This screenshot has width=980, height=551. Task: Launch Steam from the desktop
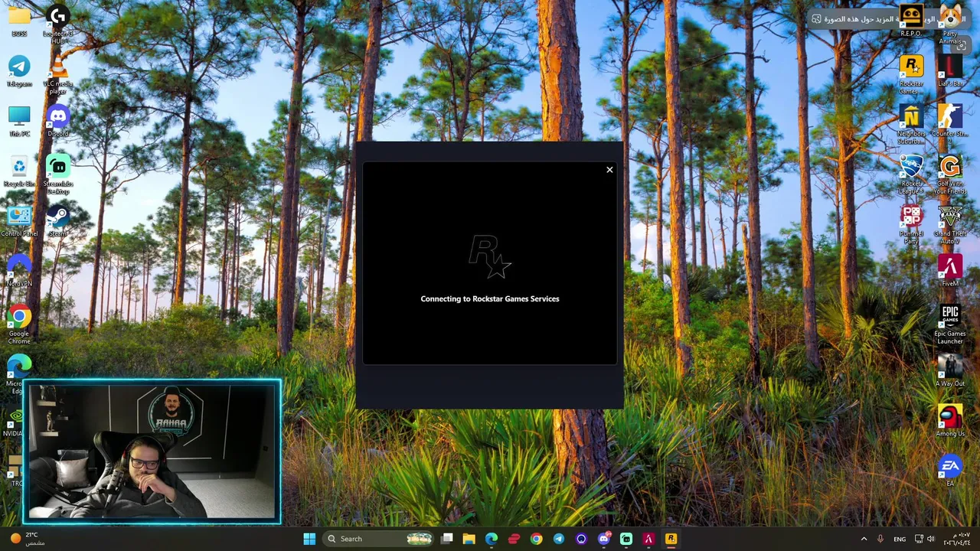pos(57,222)
